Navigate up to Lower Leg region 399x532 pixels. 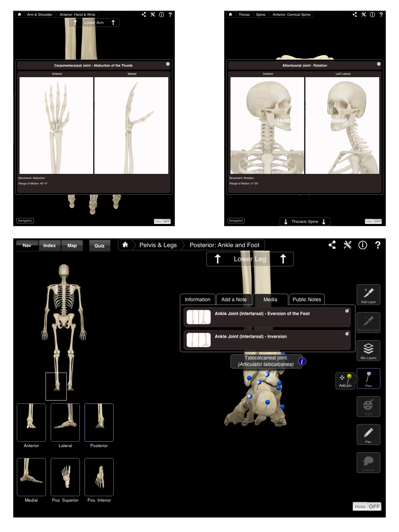250,259
